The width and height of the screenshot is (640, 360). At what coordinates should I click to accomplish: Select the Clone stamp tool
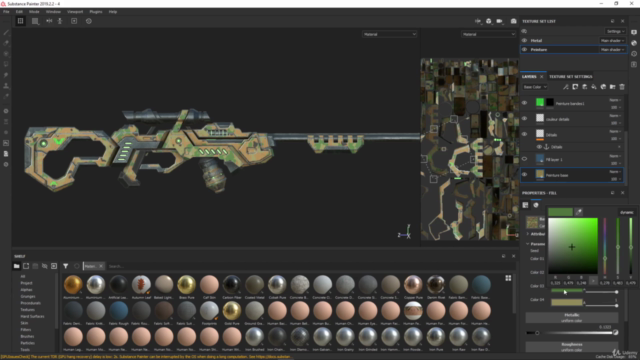6,86
